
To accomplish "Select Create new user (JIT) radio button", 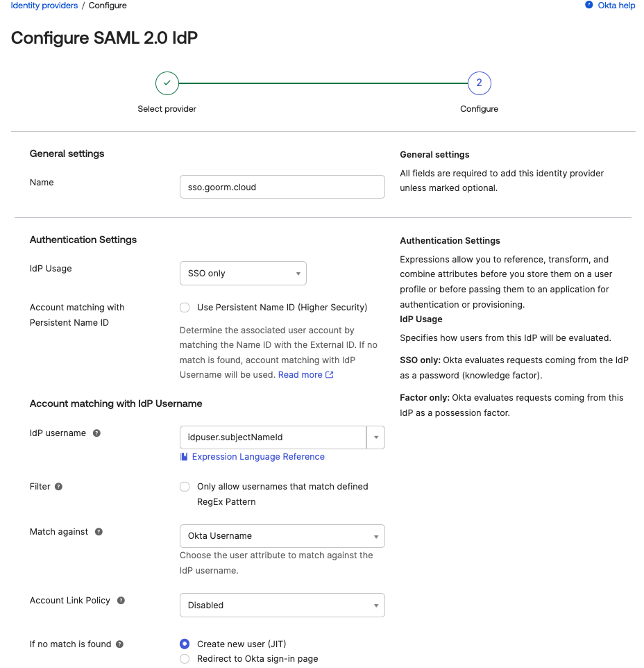I will click(185, 644).
